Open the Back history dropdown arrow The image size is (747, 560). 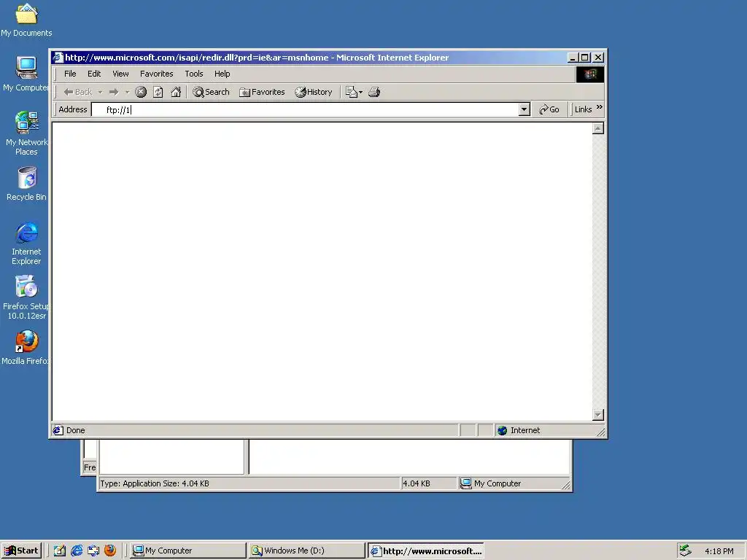coord(100,92)
